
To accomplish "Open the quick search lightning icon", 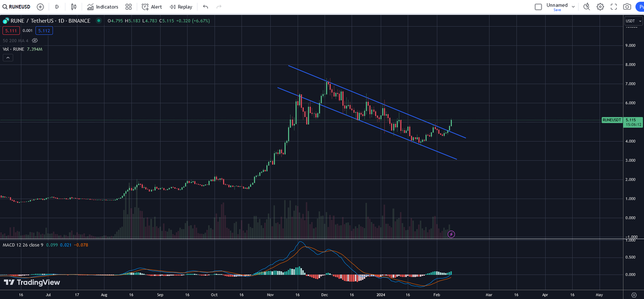I will tap(587, 7).
